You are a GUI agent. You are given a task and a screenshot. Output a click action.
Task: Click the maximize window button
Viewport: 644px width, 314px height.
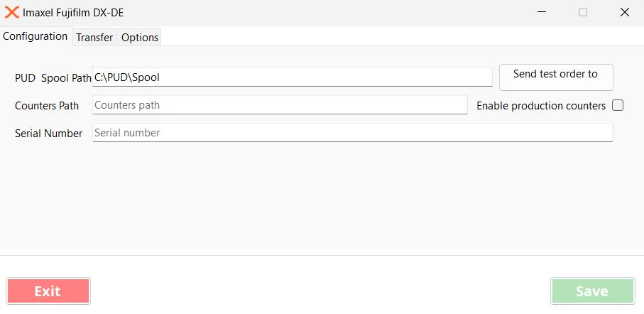583,12
